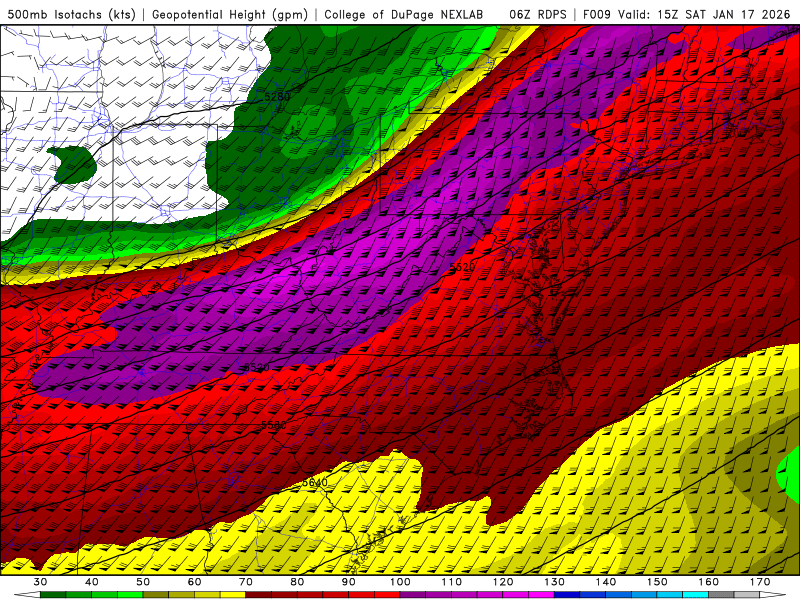
Task: Click the 50 value on the color scale
Action: pyautogui.click(x=143, y=582)
